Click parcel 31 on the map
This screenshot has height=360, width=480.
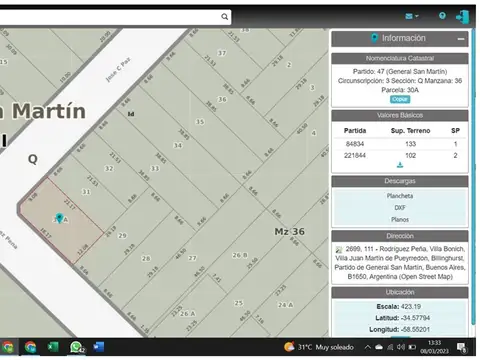86,192
